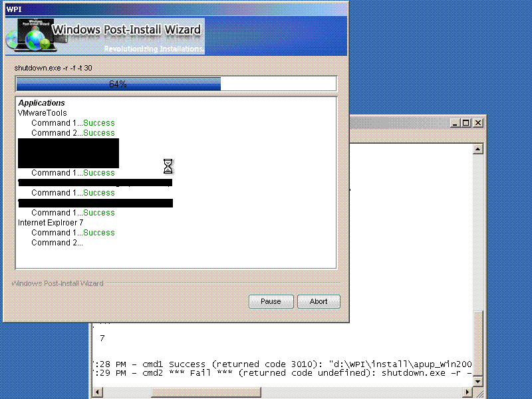Click the resize grip of the log window
Screen dimensions: 532x399
pyautogui.click(x=478, y=393)
